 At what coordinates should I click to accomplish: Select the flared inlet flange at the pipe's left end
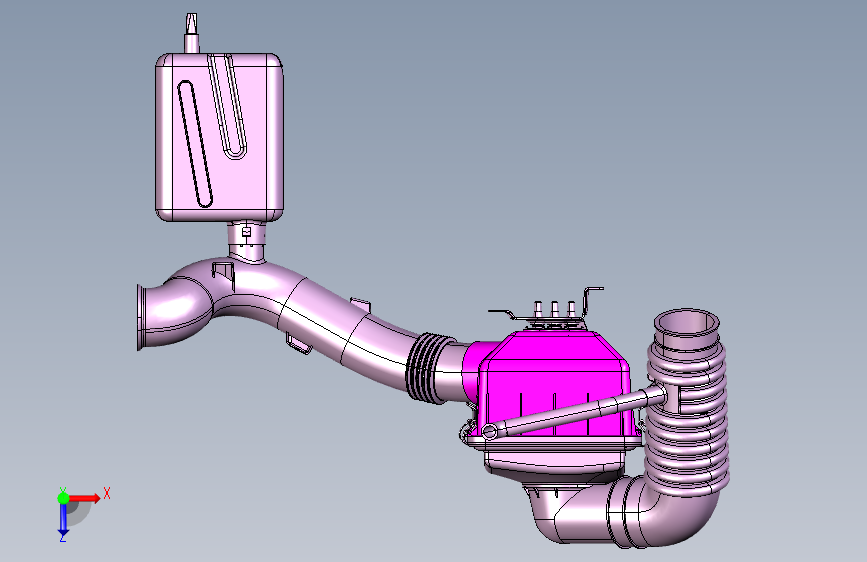[142, 318]
